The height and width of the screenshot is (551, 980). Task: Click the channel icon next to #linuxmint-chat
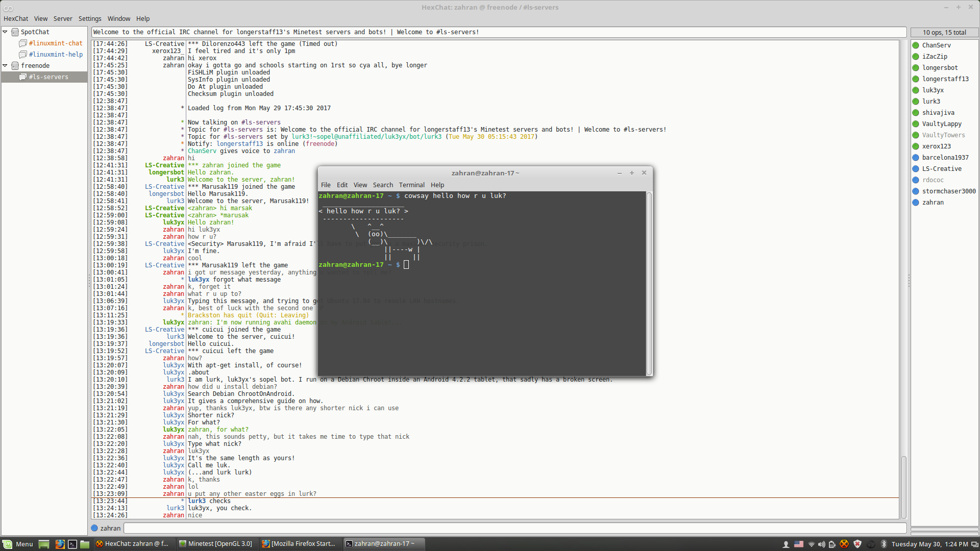click(x=23, y=43)
